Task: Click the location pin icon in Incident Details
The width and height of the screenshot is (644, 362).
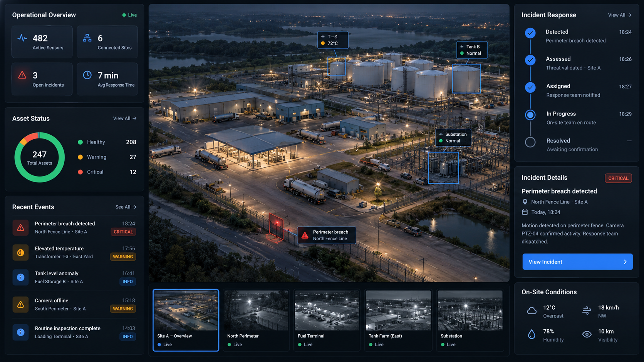Action: (525, 202)
